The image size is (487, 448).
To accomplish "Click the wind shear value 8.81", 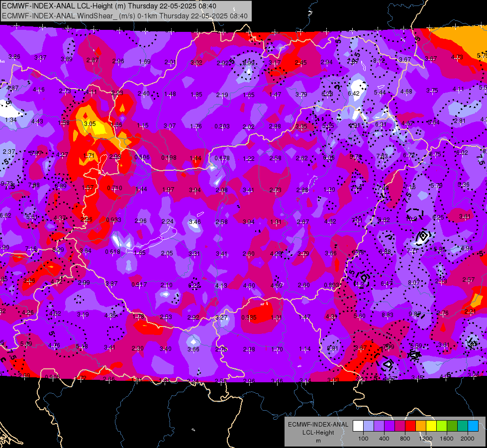I will (x=332, y=348).
